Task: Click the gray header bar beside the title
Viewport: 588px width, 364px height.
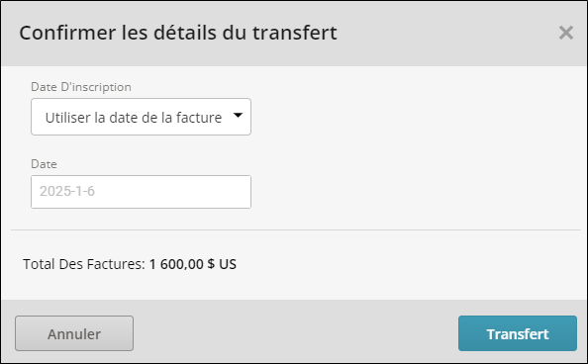Action: (446, 34)
